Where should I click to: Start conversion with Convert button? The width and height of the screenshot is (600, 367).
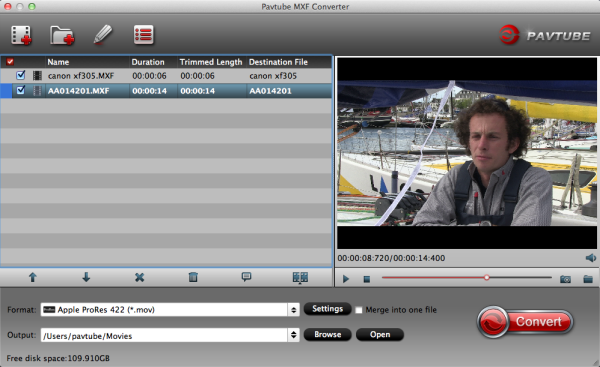[x=525, y=321]
